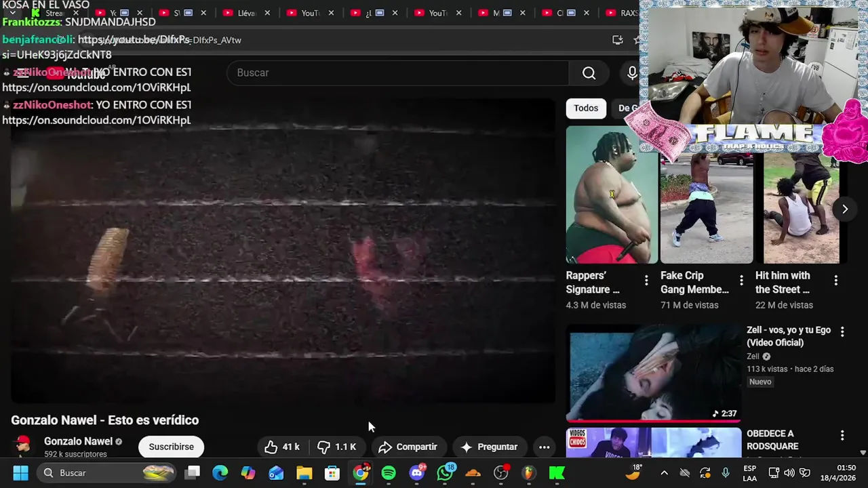Screen dimensions: 868x488
Task: Open the green Kick app on taskbar
Action: [x=557, y=472]
